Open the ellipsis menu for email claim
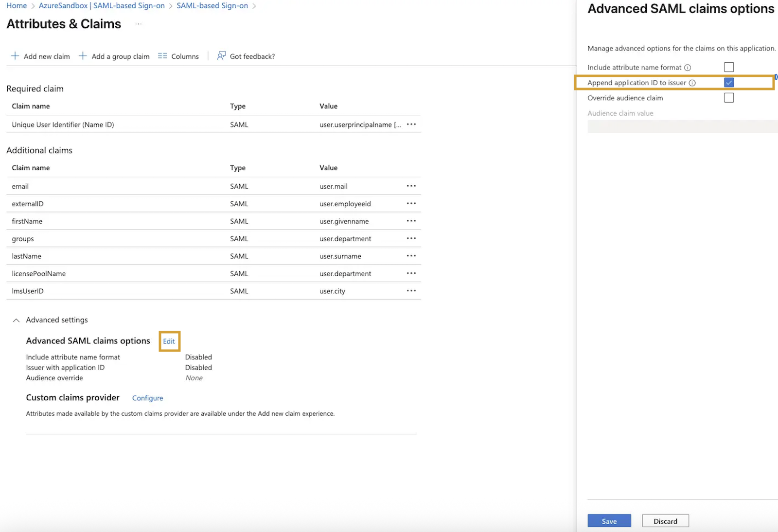This screenshot has height=532, width=778. point(411,186)
